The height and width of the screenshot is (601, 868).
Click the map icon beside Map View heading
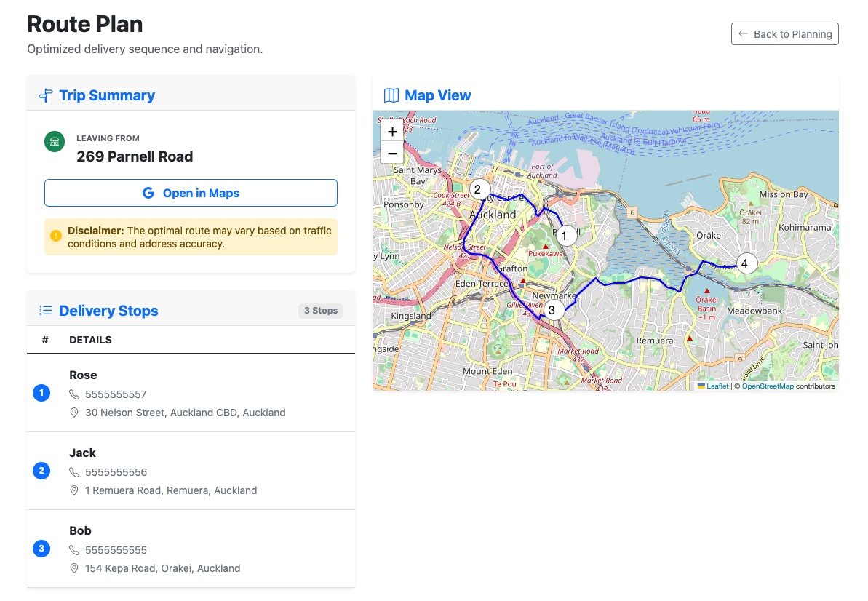pos(391,95)
